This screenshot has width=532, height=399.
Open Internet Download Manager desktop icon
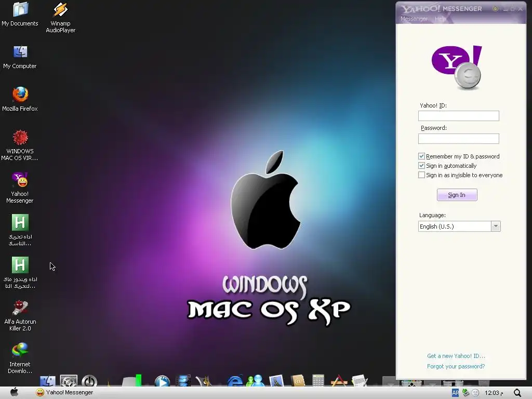pos(20,358)
